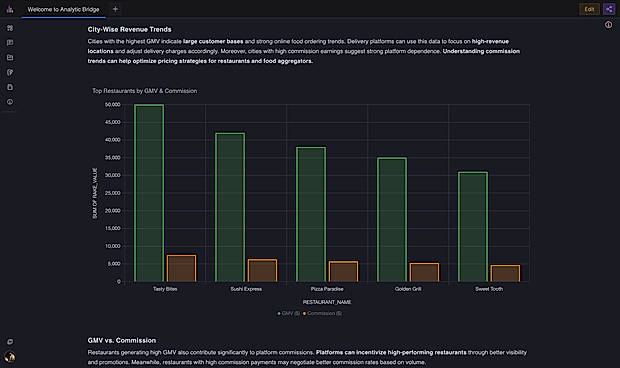Click the gauge icon in sidebar
The image size is (620, 368).
10,102
